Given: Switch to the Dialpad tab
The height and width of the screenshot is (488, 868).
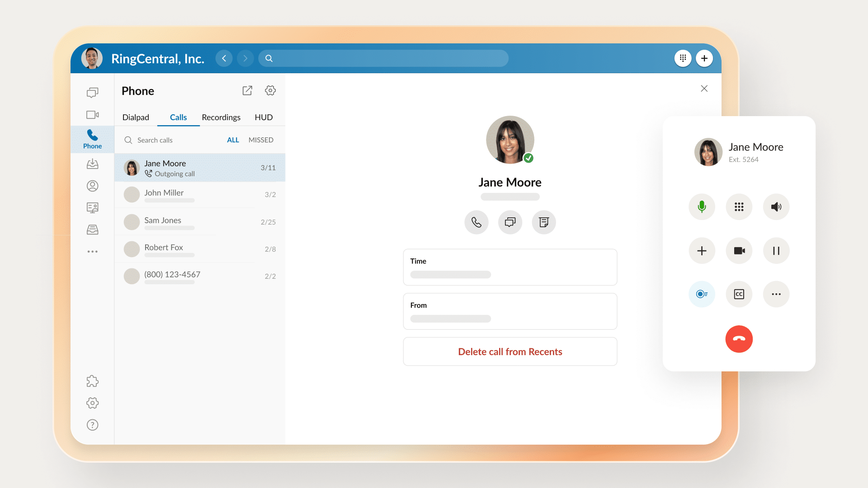Looking at the screenshot, I should [135, 117].
